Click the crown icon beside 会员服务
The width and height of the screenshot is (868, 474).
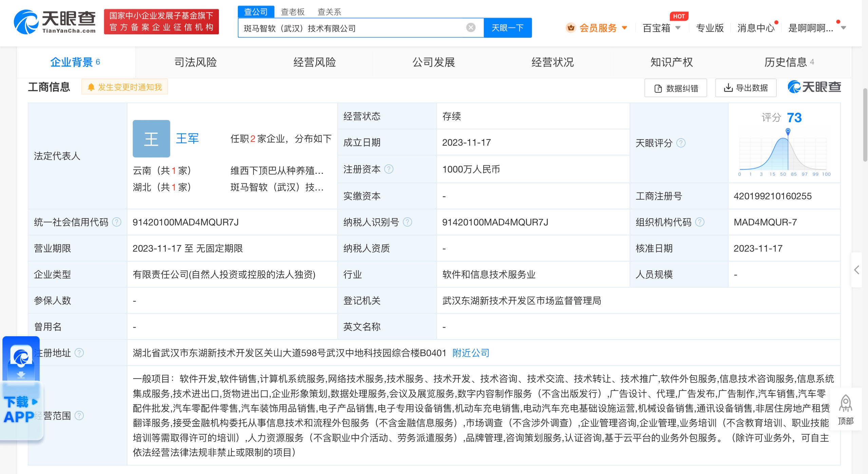click(x=571, y=28)
